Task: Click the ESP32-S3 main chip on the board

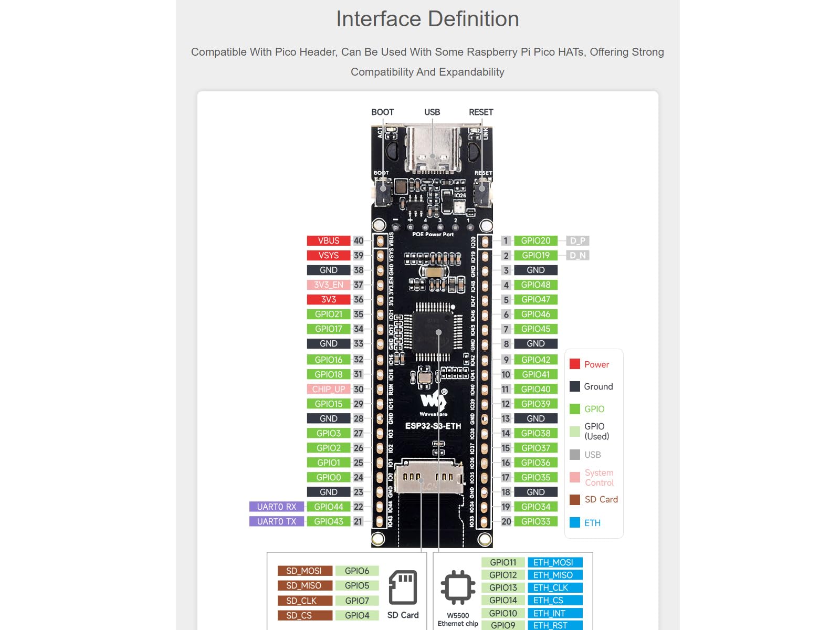Action: 434,332
